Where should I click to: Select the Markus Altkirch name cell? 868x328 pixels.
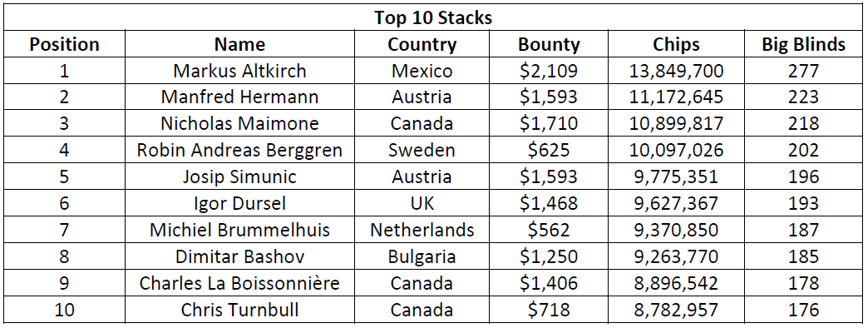pos(239,71)
